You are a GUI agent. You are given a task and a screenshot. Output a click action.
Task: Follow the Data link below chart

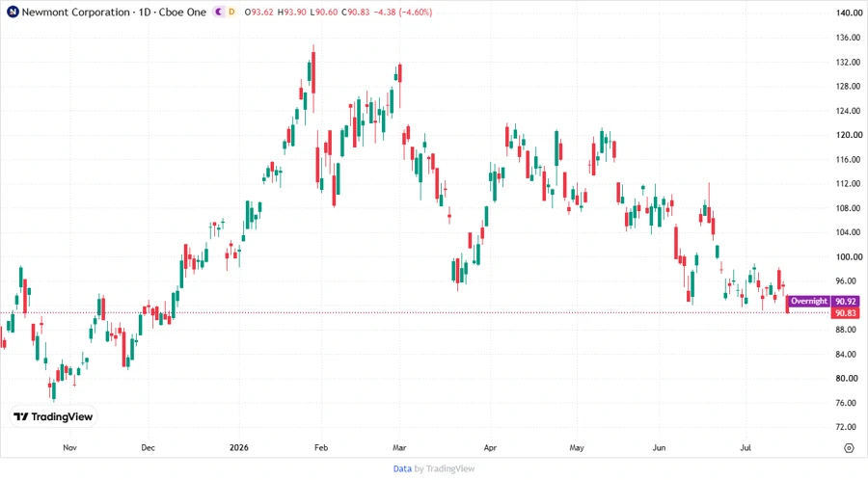402,468
